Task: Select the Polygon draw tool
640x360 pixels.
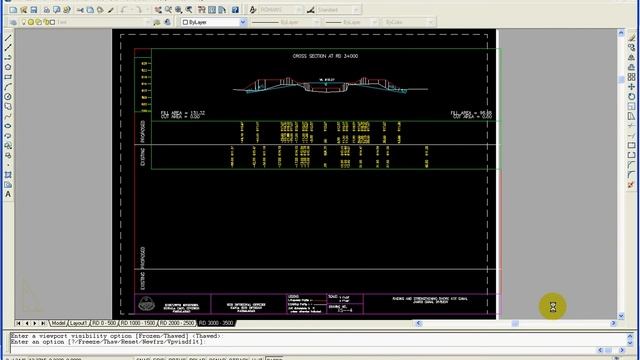Action: [x=8, y=67]
